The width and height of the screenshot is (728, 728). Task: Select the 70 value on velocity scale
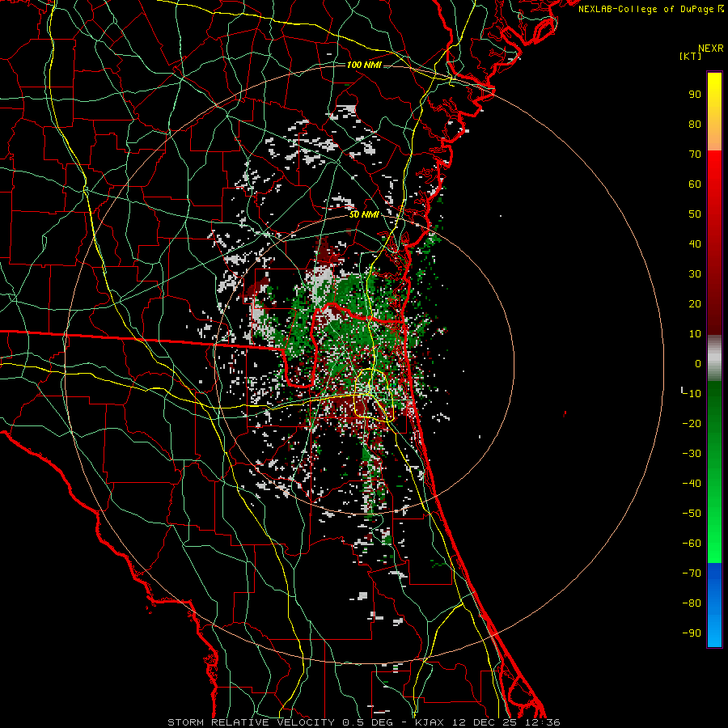tap(695, 154)
